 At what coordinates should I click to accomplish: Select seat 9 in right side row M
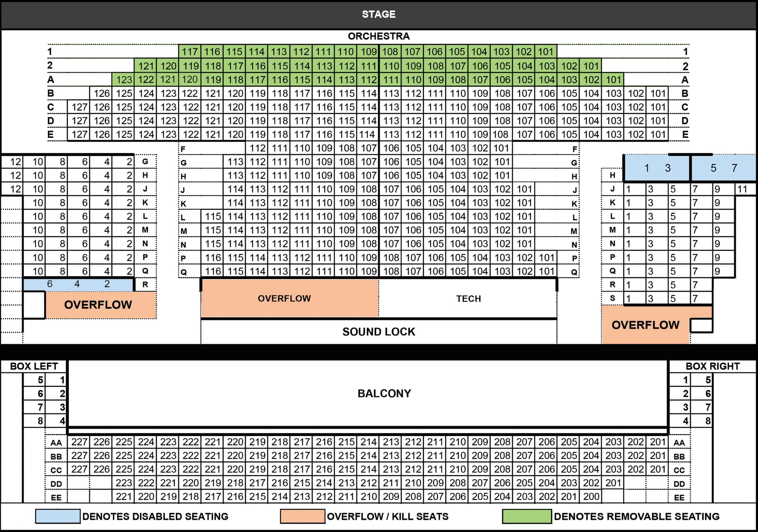click(x=723, y=230)
